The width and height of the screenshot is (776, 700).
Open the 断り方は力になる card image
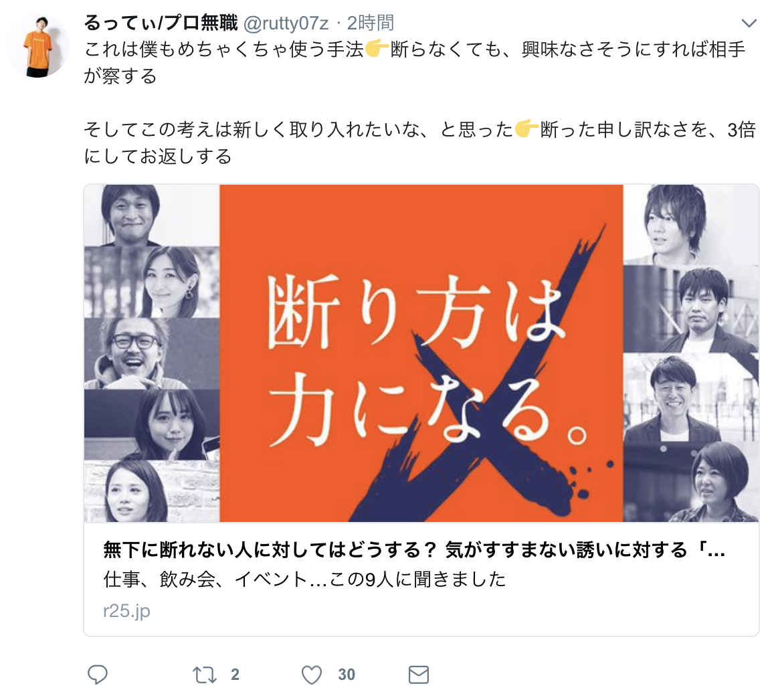pos(421,353)
